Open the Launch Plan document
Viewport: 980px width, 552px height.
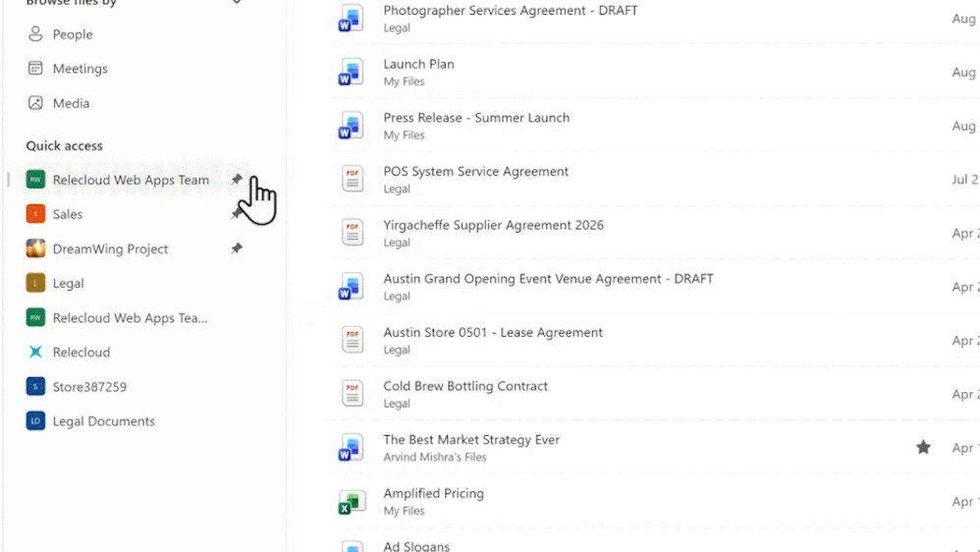click(418, 64)
